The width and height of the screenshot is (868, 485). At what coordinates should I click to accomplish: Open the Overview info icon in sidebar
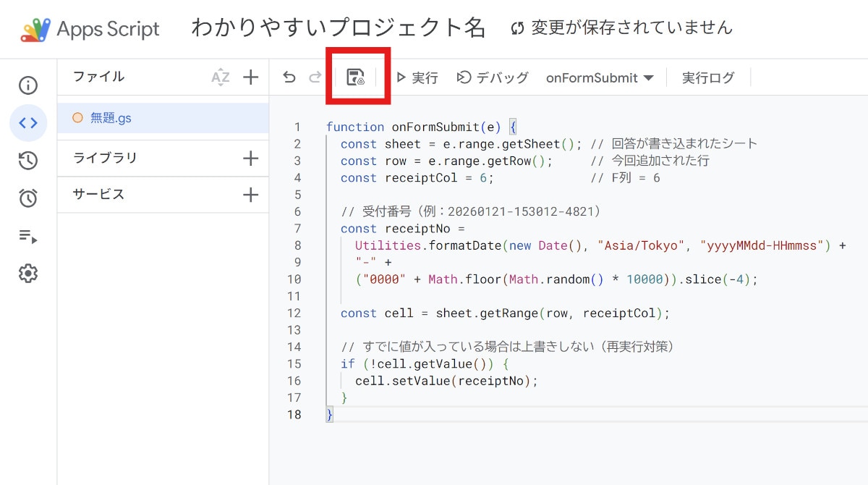coord(28,85)
